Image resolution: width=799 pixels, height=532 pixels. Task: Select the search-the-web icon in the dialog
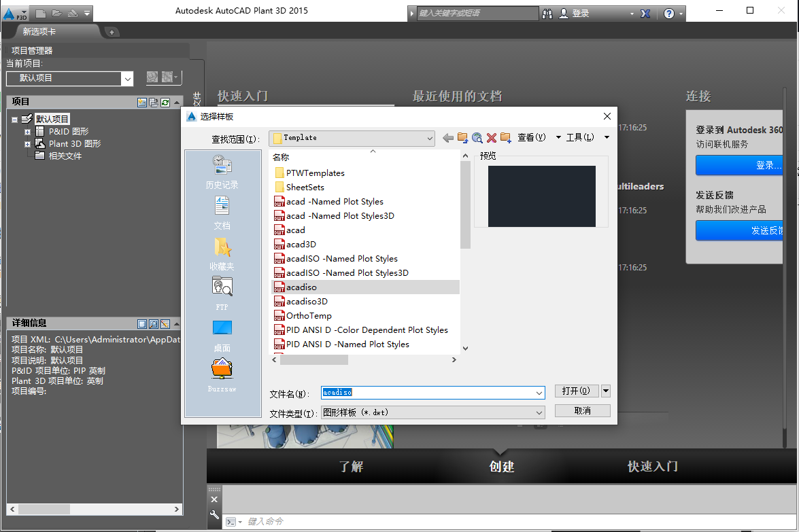[477, 137]
